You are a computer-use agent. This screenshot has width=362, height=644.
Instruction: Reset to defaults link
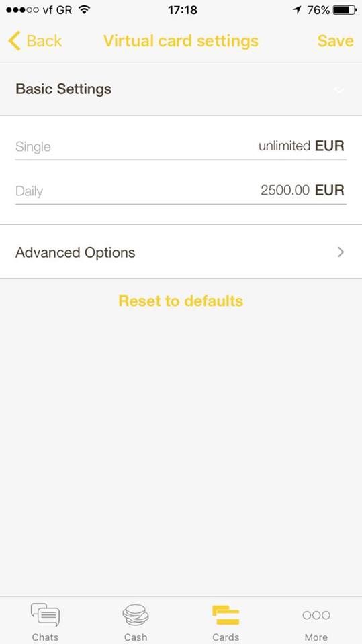point(181,301)
